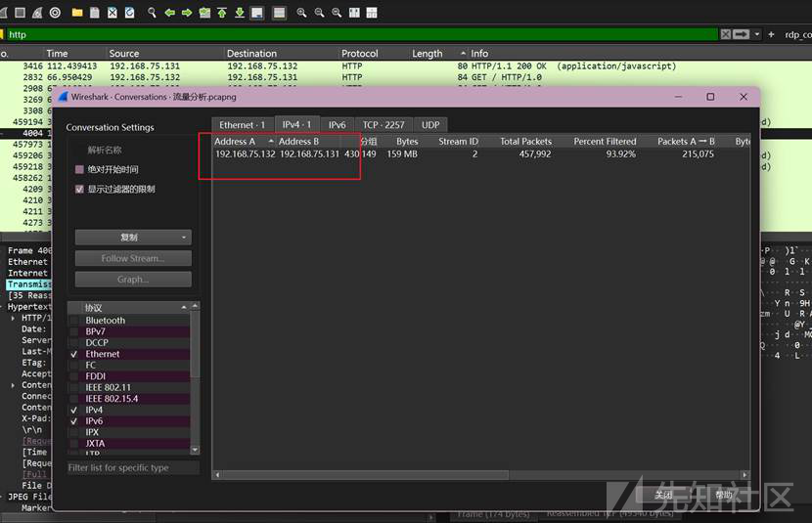Expand HTTP/1 line in packet details
The height and width of the screenshot is (523, 812).
[x=13, y=318]
